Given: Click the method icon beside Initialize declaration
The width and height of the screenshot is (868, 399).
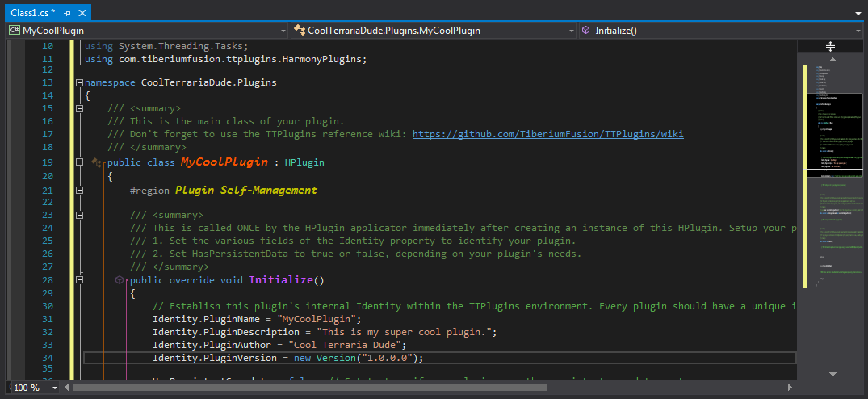Looking at the screenshot, I should [x=120, y=280].
